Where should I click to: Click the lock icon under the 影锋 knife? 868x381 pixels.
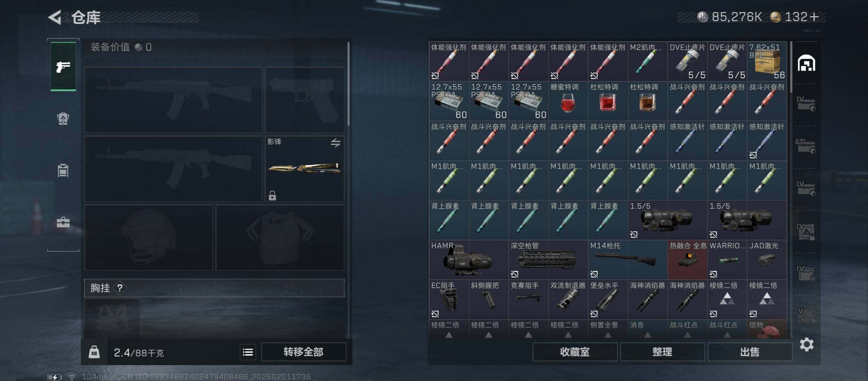(x=272, y=195)
